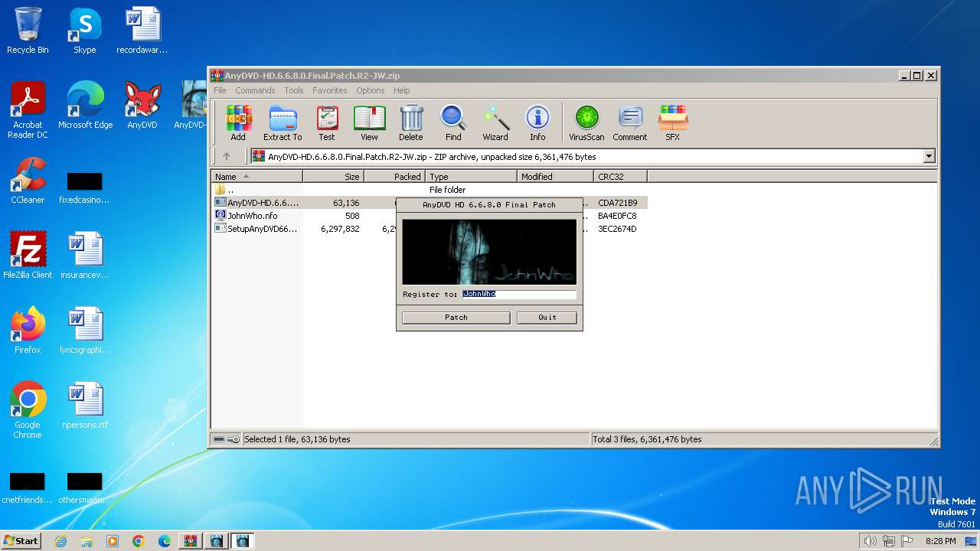Run VirusScan from toolbar

coord(586,122)
